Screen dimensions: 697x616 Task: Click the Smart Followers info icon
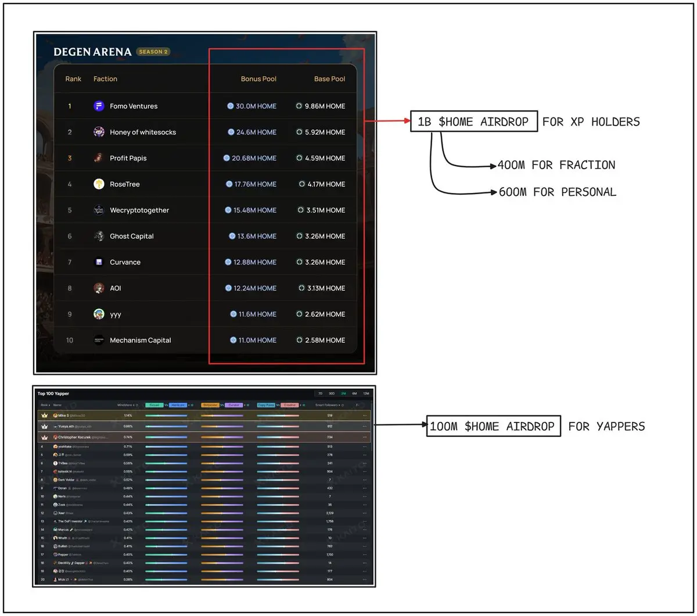tap(343, 405)
